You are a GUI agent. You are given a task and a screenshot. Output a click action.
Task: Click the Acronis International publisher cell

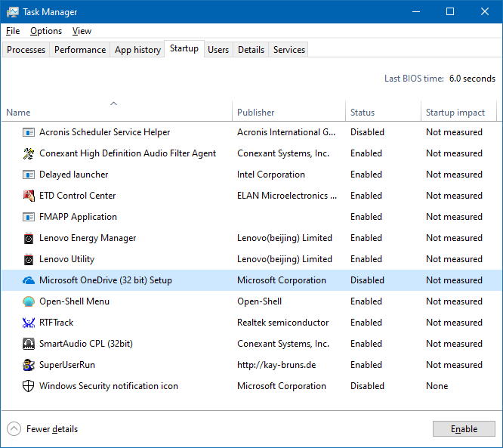[286, 132]
